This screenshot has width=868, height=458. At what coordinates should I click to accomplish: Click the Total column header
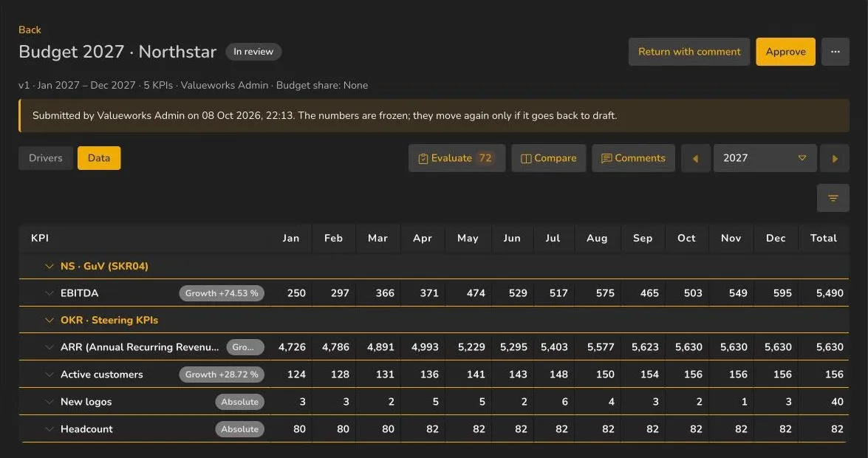(823, 238)
